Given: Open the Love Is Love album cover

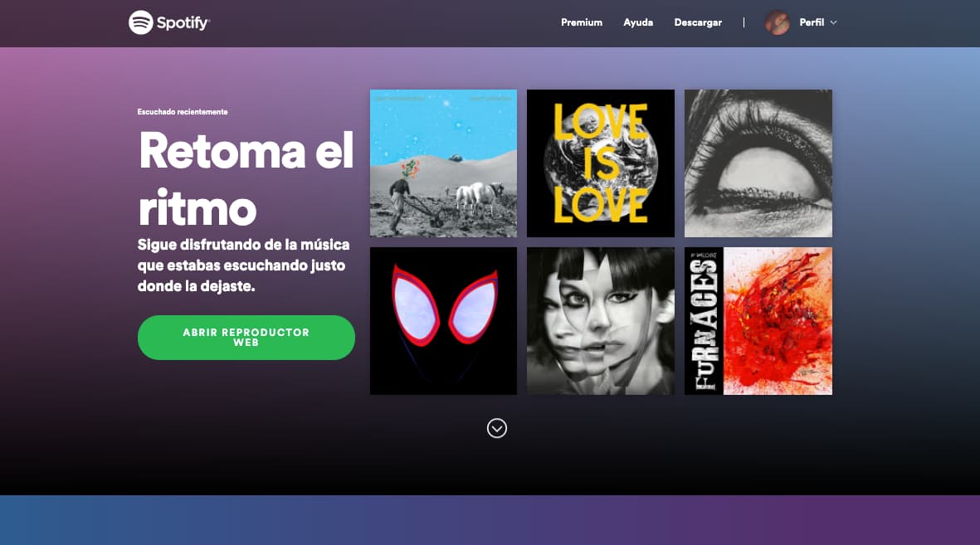Looking at the screenshot, I should [601, 163].
